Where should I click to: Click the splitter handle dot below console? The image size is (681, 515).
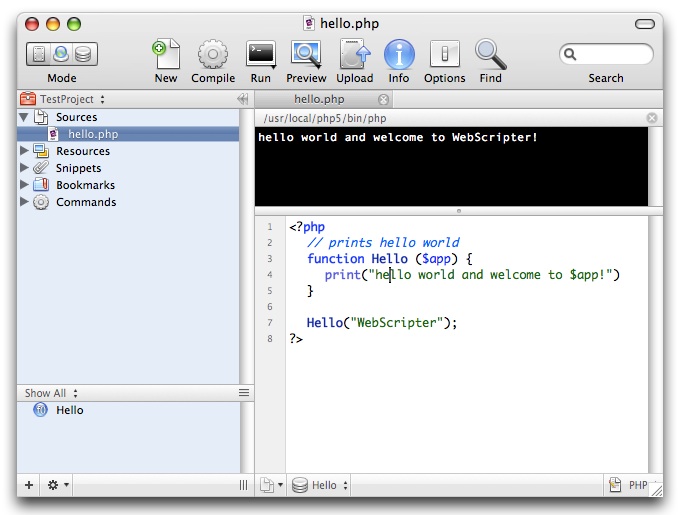tap(459, 211)
